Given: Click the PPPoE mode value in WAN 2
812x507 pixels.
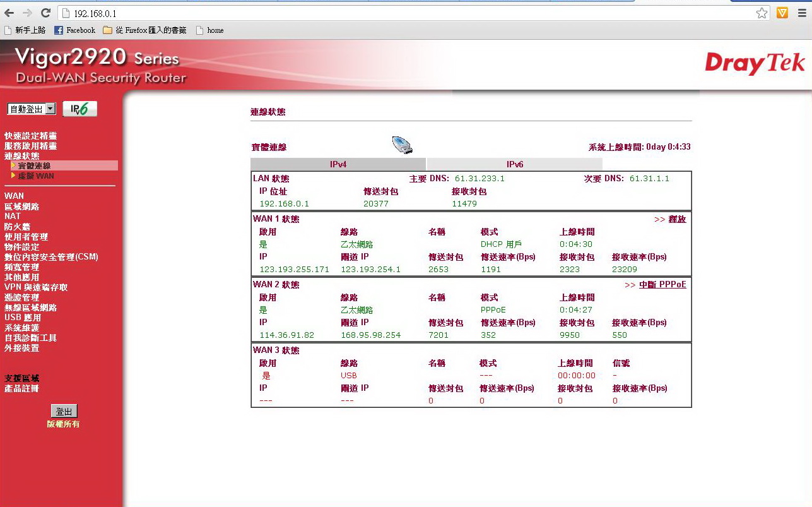Looking at the screenshot, I should (493, 310).
